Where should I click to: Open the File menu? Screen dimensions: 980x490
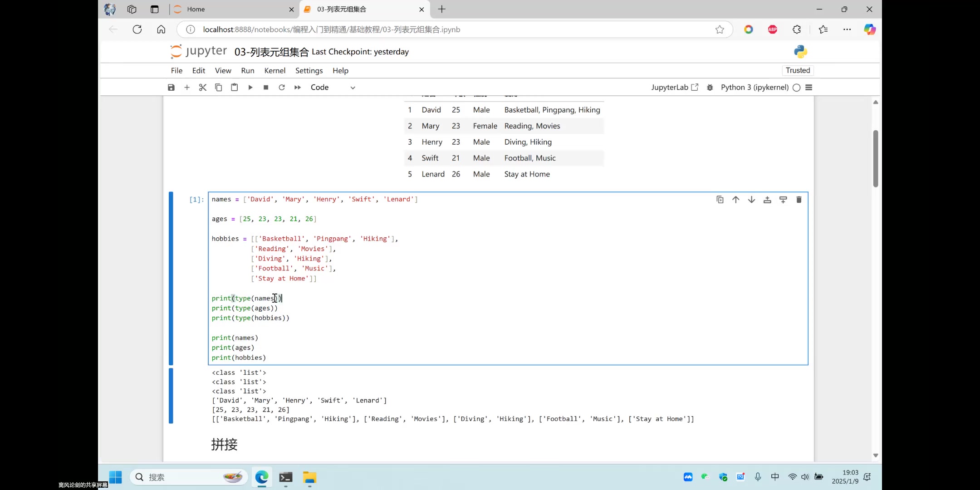point(176,71)
